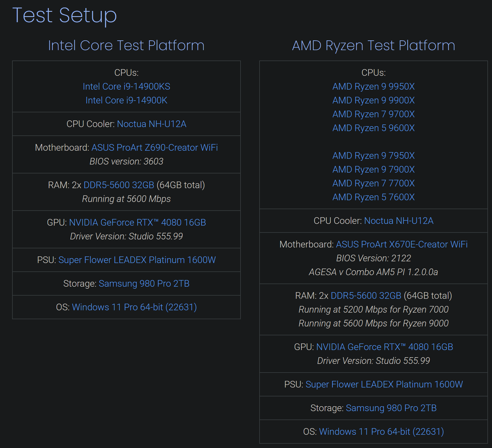Click the Running at 5600 Mbps text in Intel table
The width and height of the screenshot is (492, 448).
tap(126, 199)
